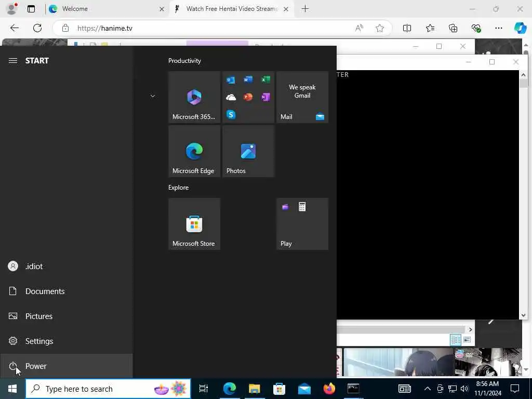Open Calculator in the Play tile
Viewport: 532px width, 399px height.
302,207
